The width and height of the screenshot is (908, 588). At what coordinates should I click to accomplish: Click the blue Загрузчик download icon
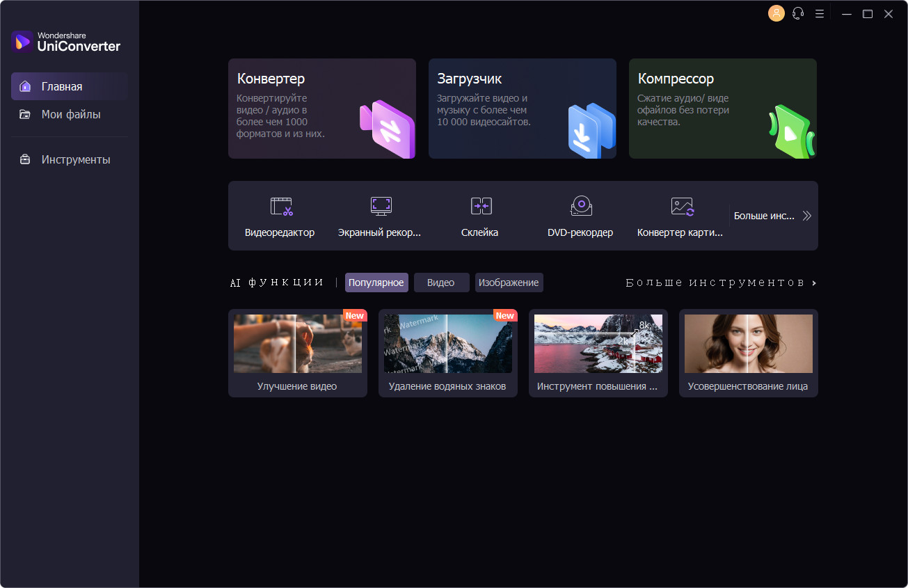point(591,129)
